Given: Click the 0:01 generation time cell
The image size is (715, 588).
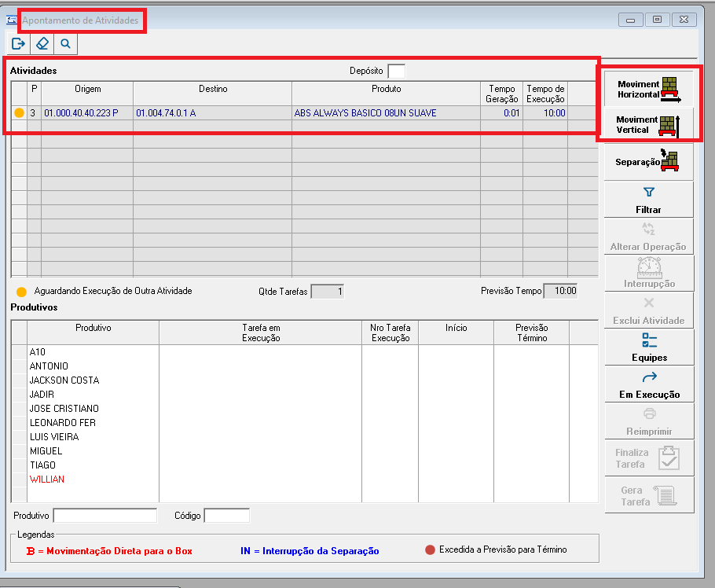Looking at the screenshot, I should [x=501, y=113].
